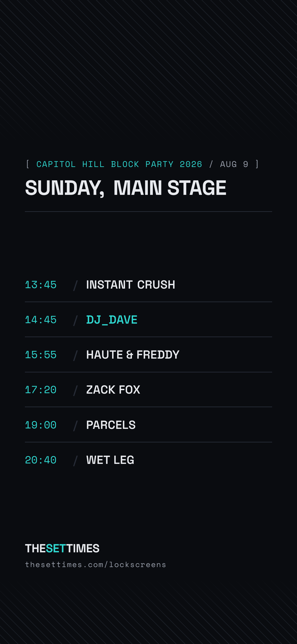Screen dimensions: 297x644
Task: Click the opening bracket before Capitol Hill
Action: tap(28, 164)
